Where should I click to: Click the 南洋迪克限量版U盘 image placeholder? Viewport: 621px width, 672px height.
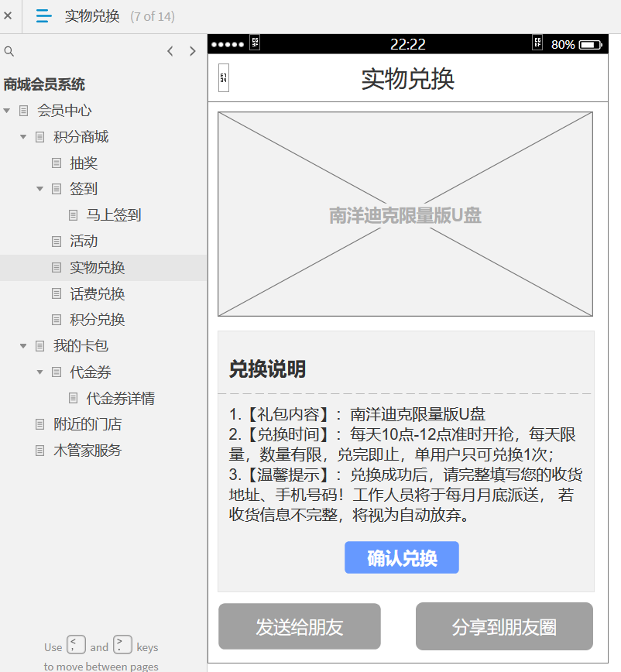pyautogui.click(x=406, y=214)
